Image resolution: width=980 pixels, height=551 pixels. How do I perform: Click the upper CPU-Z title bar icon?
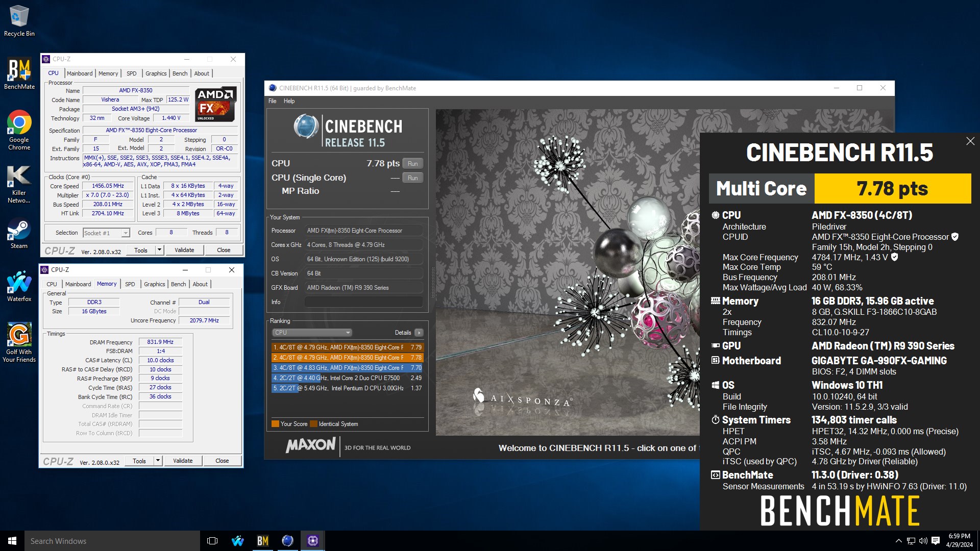(46, 59)
